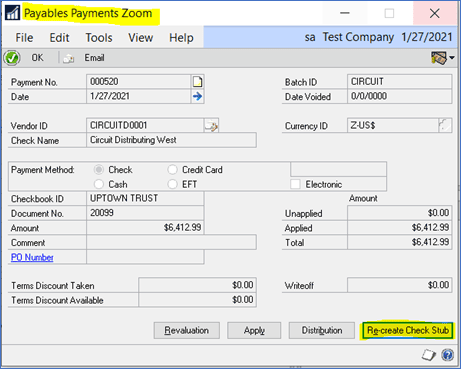Click Re-create Check Stub button
Viewport: 461px width, 369px height.
(408, 330)
